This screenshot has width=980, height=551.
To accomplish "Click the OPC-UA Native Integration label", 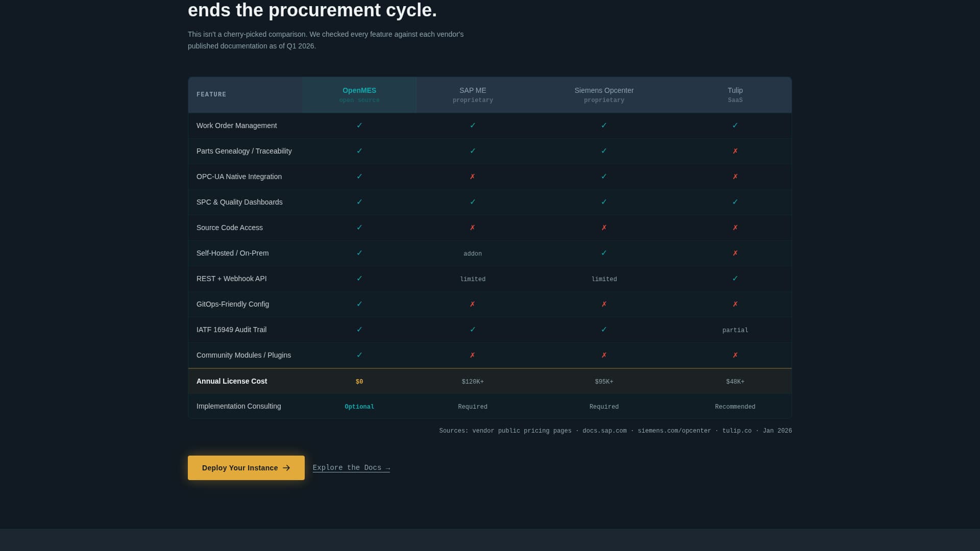I will (x=239, y=177).
